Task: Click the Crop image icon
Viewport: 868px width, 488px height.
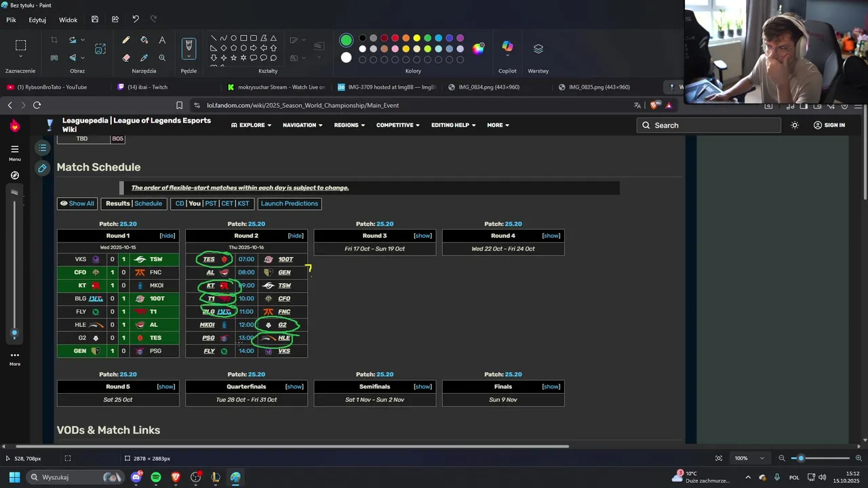Action: click(54, 40)
